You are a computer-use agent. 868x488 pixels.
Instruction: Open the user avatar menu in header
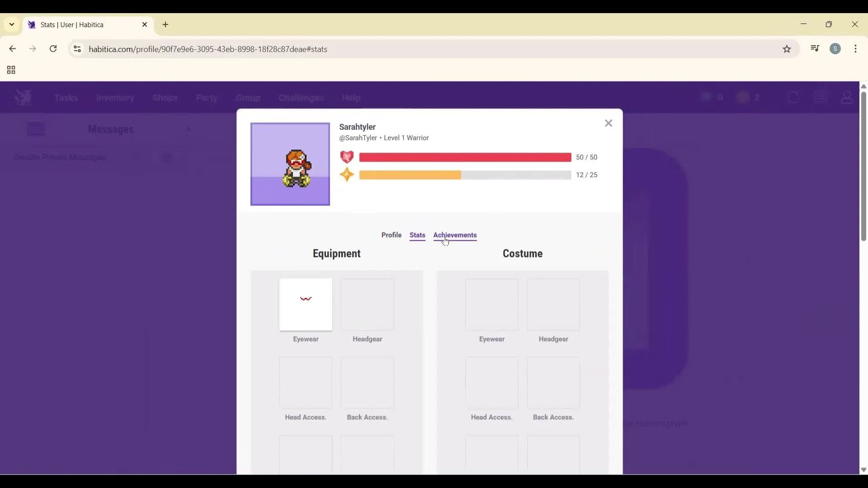847,98
